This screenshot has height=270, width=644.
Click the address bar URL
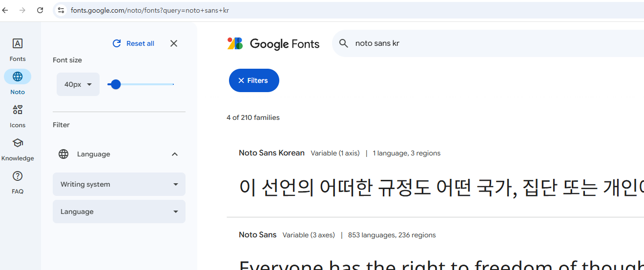point(150,10)
